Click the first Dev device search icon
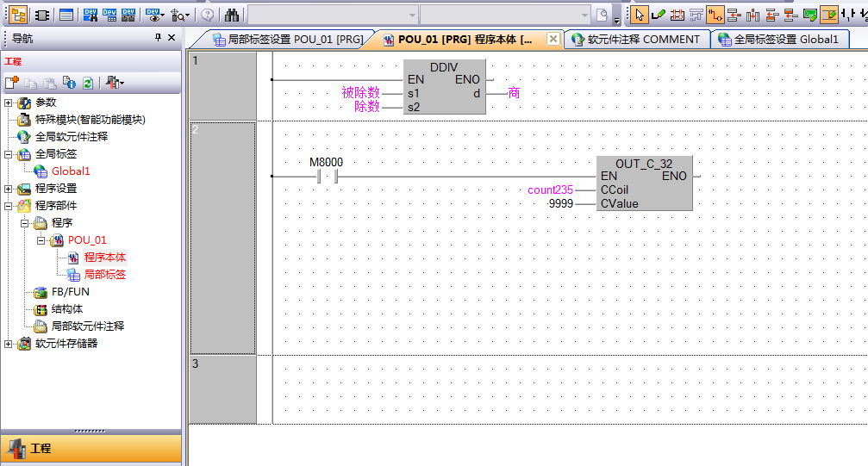This screenshot has height=466, width=868. coord(90,15)
